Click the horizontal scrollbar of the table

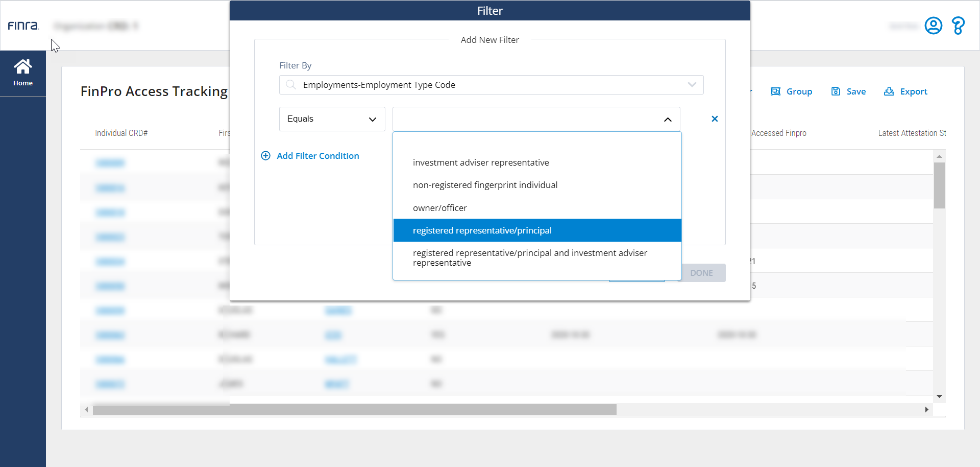pos(354,410)
